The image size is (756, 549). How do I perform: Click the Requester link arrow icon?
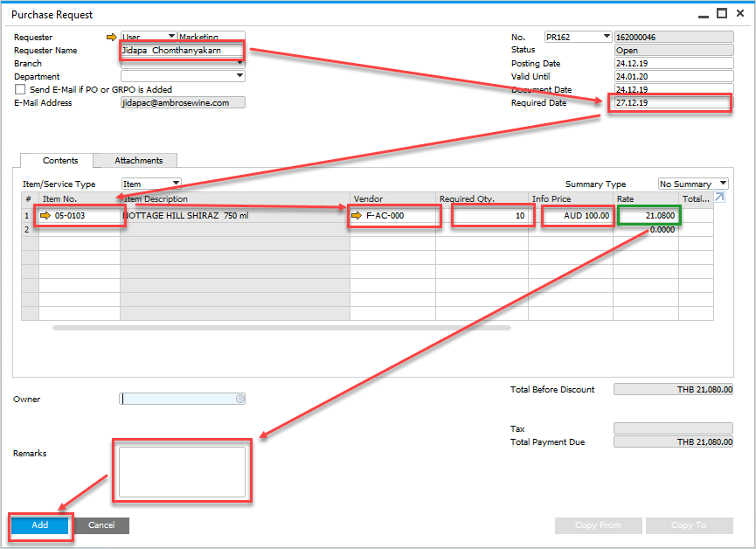(x=111, y=37)
